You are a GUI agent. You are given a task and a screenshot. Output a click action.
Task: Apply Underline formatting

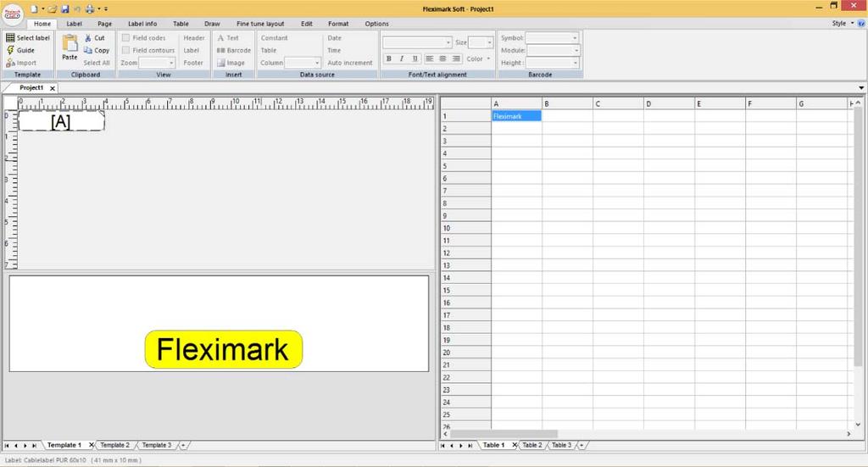(415, 58)
